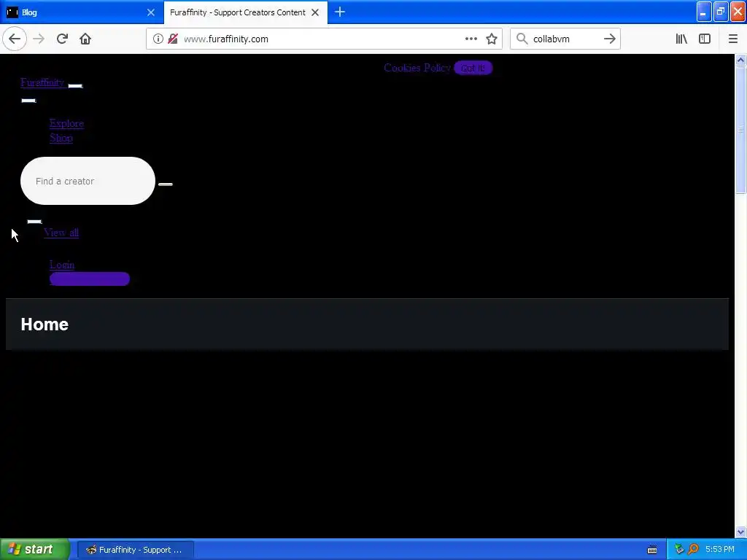
Task: Click the View all link
Action: [x=61, y=233]
